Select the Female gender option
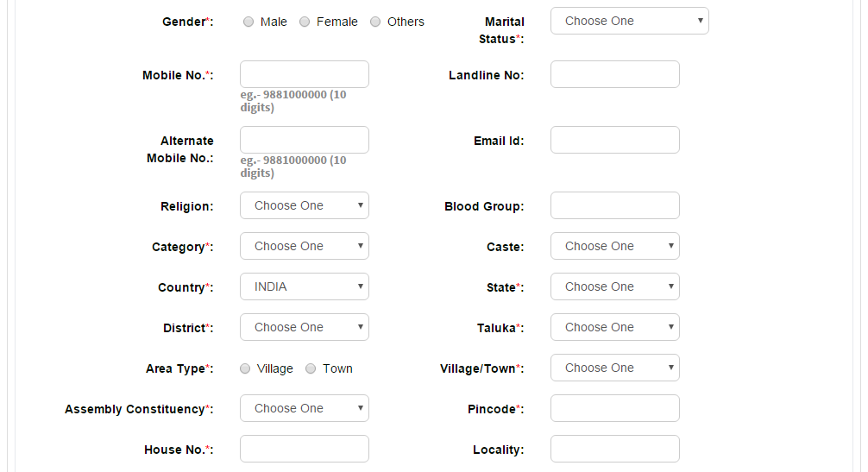 point(305,22)
